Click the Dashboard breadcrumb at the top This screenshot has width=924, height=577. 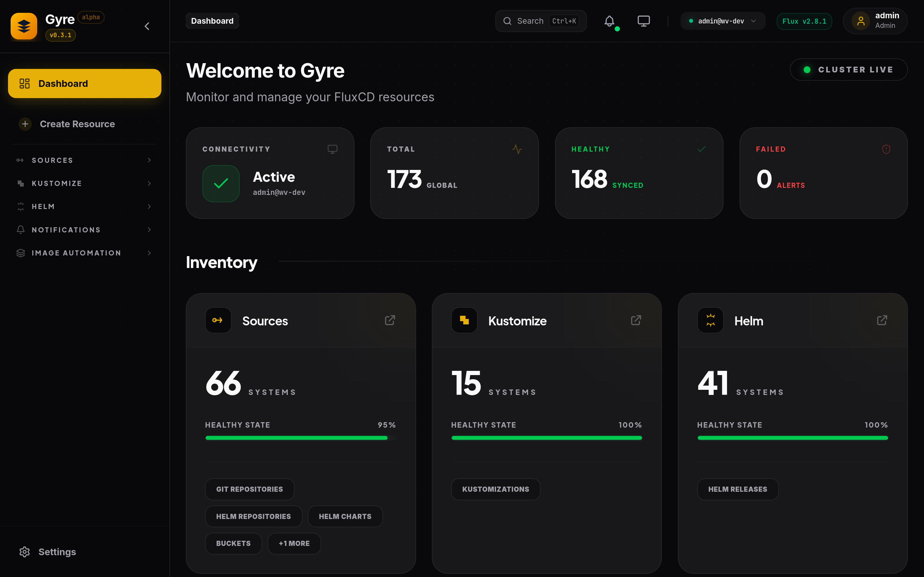pyautogui.click(x=212, y=21)
